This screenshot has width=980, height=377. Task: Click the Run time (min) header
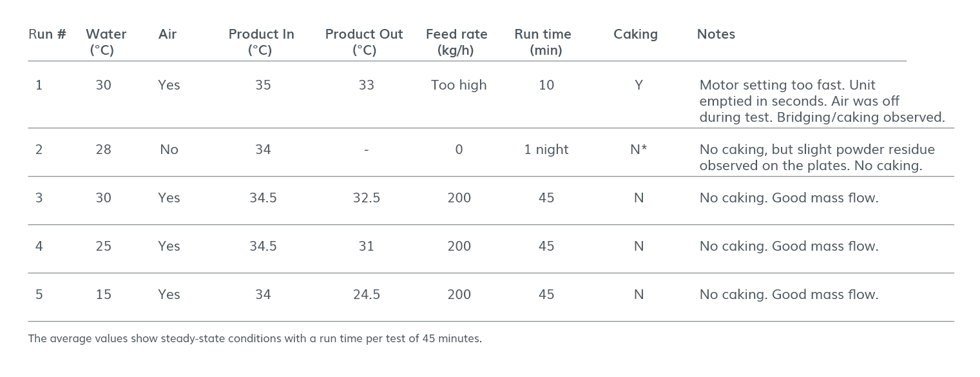[x=543, y=42]
